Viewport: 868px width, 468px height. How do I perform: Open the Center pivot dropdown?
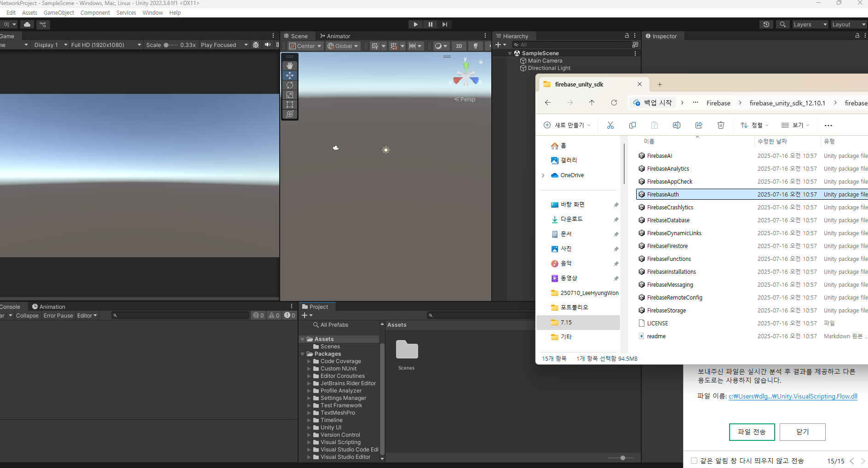tap(305, 46)
